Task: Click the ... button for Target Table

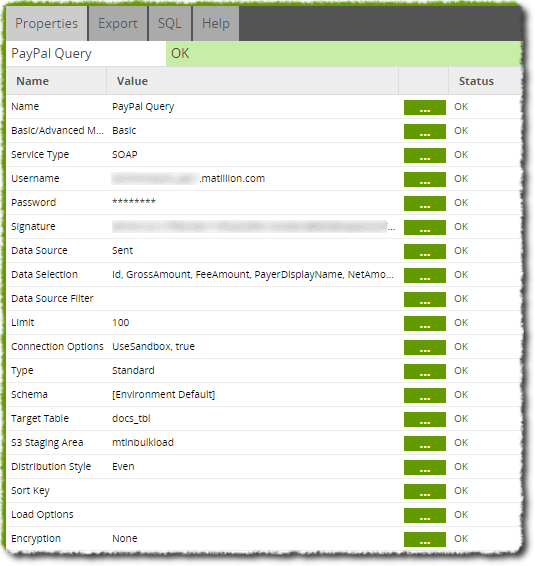Action: 425,419
